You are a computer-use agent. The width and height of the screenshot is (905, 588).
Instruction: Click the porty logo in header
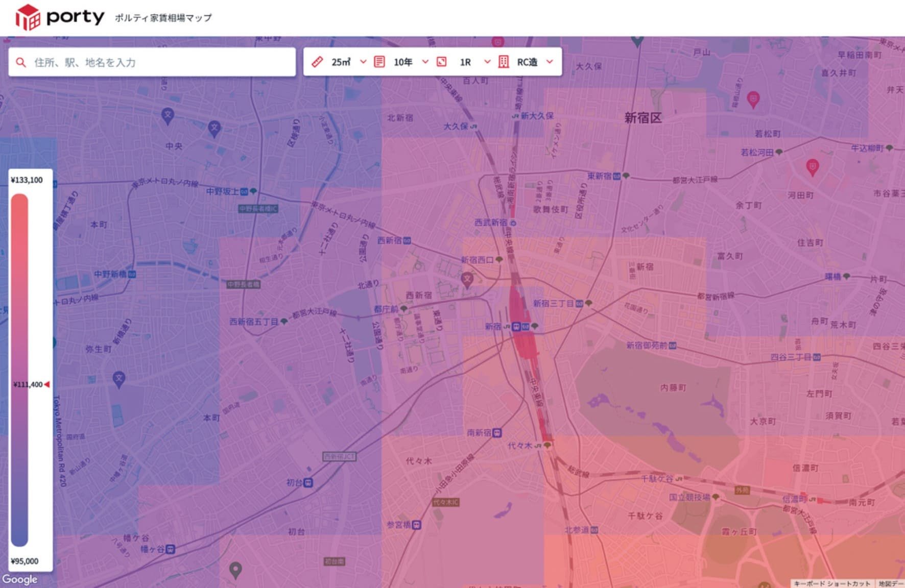59,17
